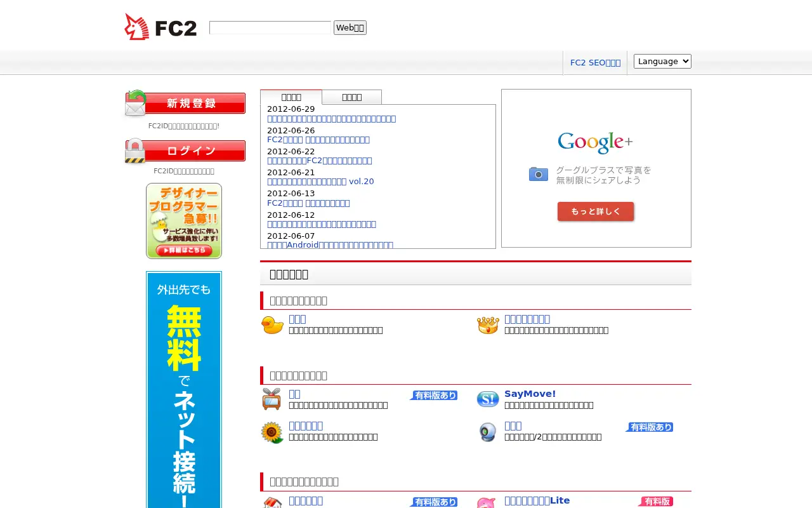Open the デザイナー プログラマー急募 recruiting banner
The height and width of the screenshot is (508, 812).
point(184,221)
